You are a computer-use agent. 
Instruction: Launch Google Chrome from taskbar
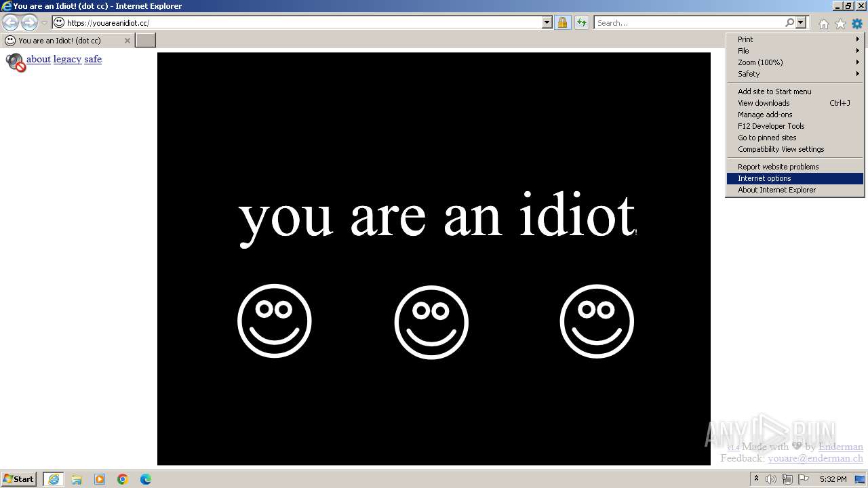point(123,479)
